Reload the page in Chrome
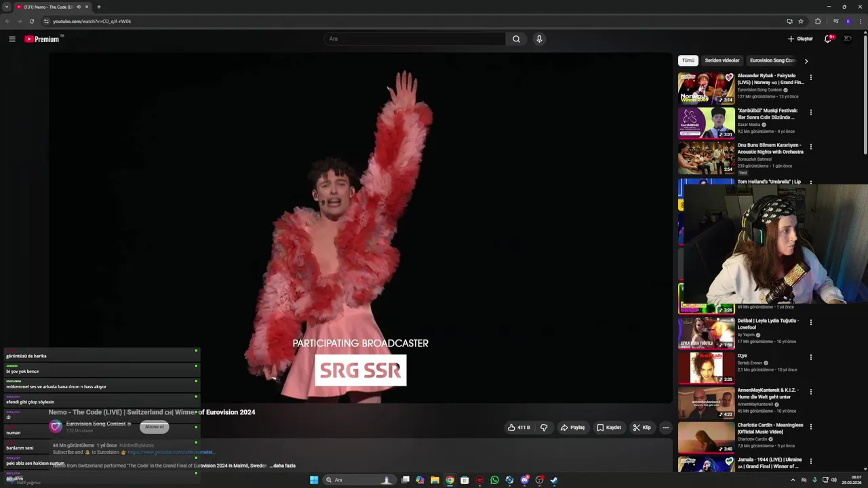This screenshot has width=868, height=488. pyautogui.click(x=31, y=21)
